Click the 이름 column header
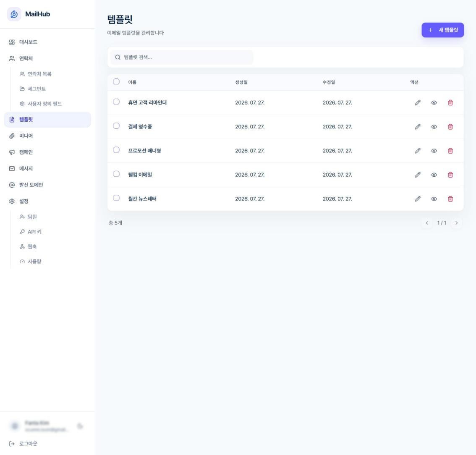 point(132,82)
